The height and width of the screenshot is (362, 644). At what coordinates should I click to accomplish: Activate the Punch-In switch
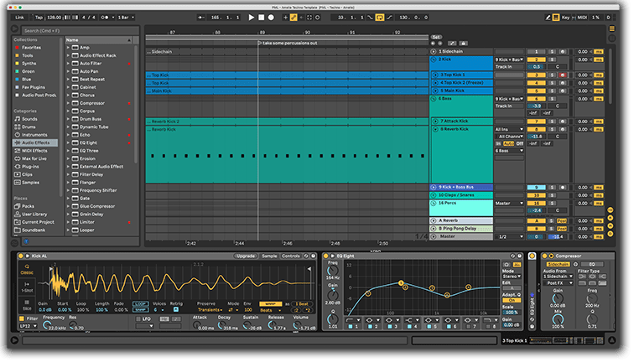coord(370,18)
